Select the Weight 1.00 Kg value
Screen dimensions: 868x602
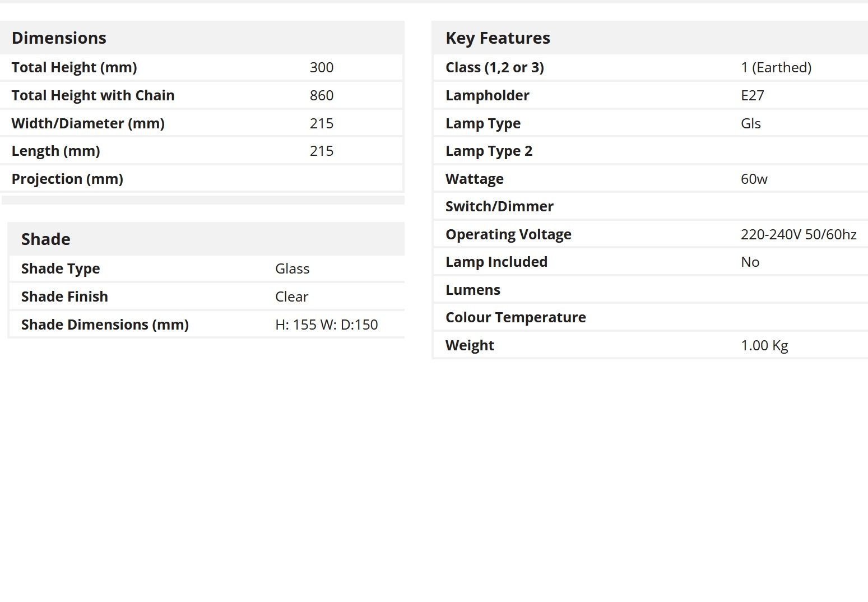764,345
